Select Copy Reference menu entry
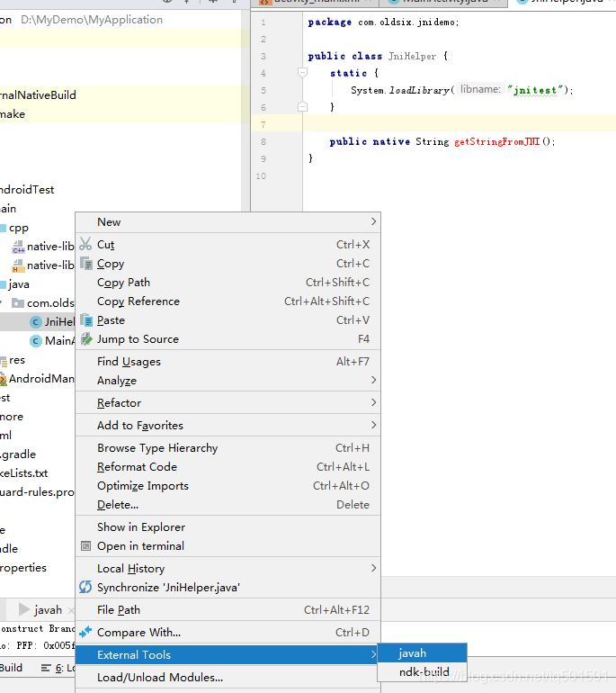Image resolution: width=616 pixels, height=693 pixels. coord(228,301)
